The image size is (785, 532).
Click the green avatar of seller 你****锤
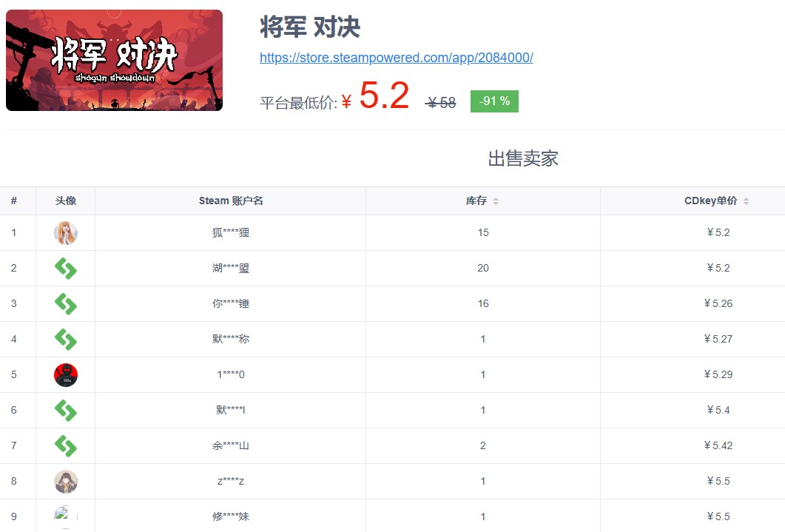coord(66,304)
